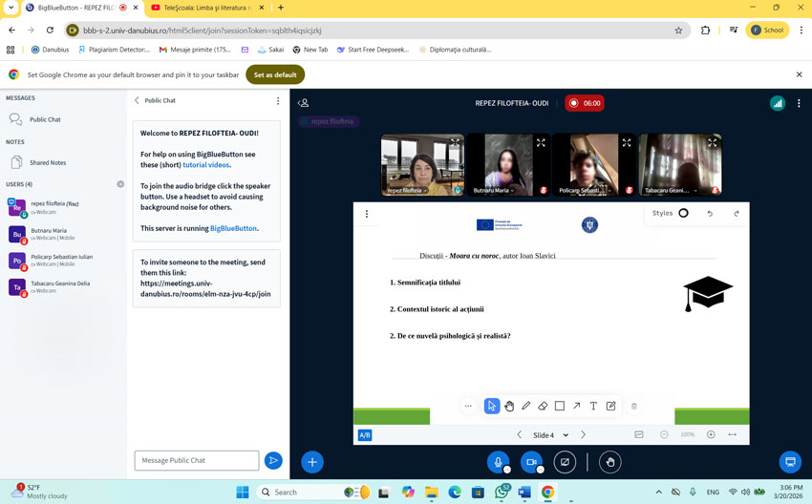Undo last whiteboard action
The image size is (812, 504).
coord(710,213)
